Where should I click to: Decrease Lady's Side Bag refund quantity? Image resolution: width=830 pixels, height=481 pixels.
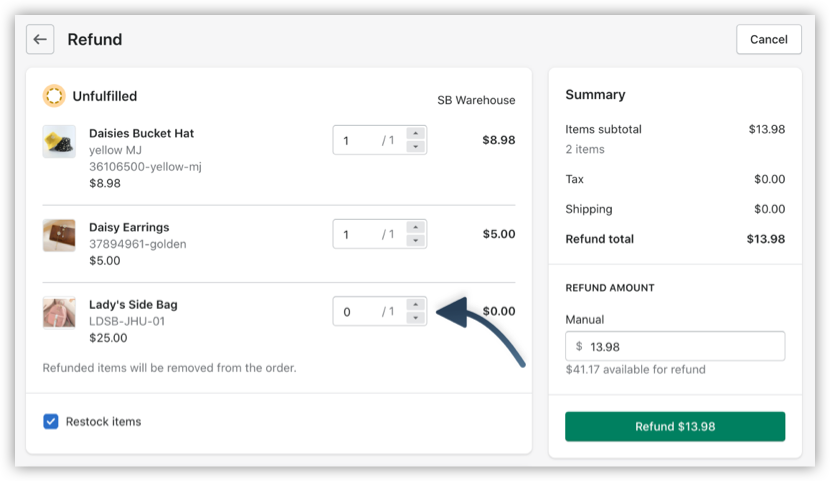(416, 318)
